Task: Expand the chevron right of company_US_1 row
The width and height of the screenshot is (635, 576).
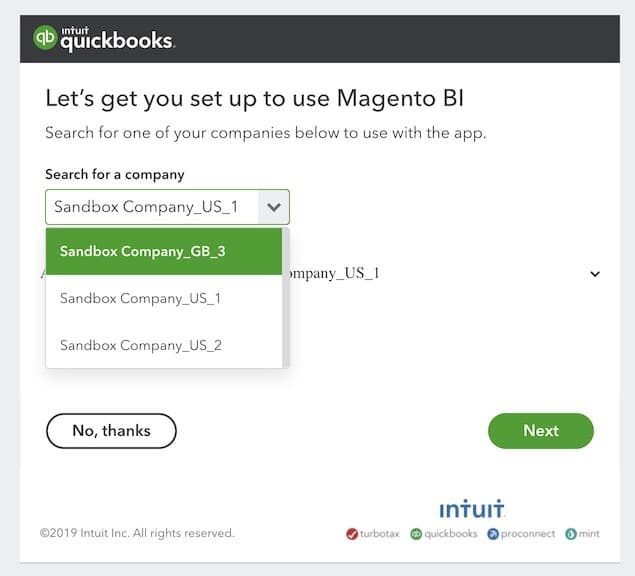Action: [595, 273]
